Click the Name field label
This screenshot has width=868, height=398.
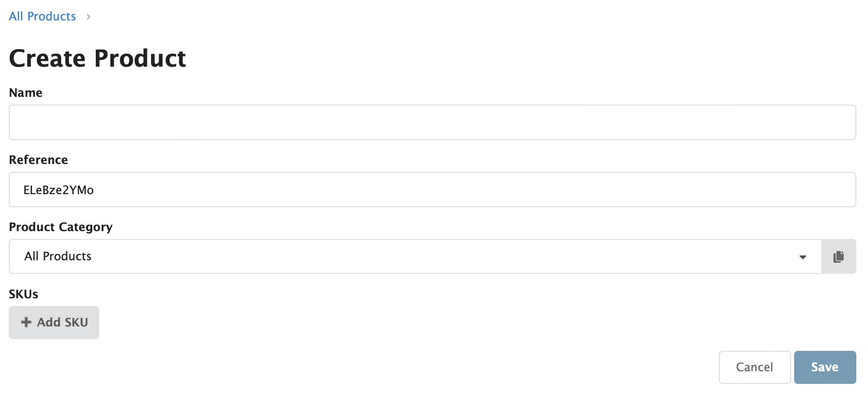coord(26,93)
